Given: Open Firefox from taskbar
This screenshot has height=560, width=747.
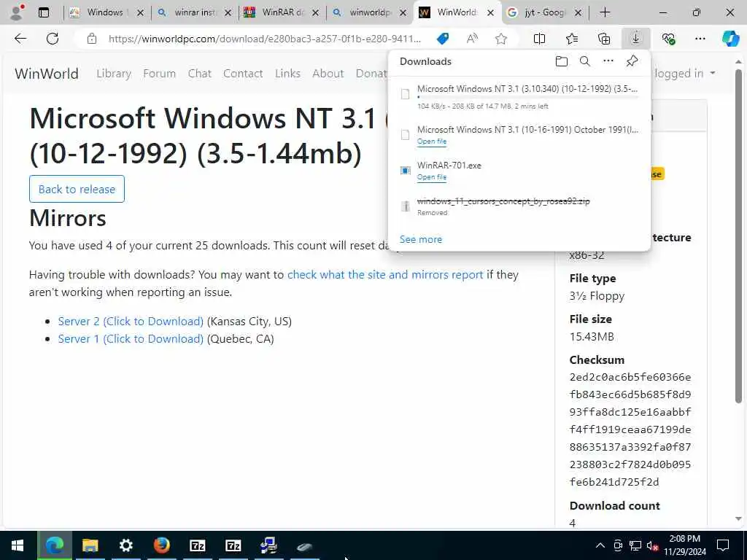Looking at the screenshot, I should [161, 545].
